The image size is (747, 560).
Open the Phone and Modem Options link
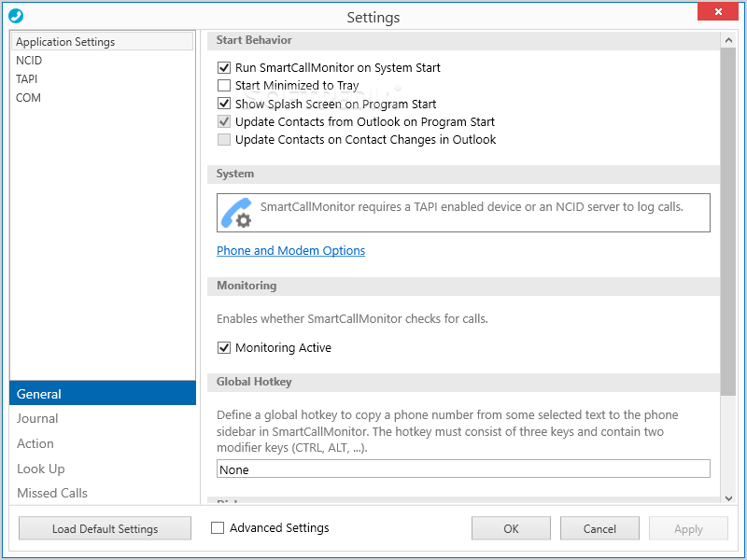(x=290, y=250)
